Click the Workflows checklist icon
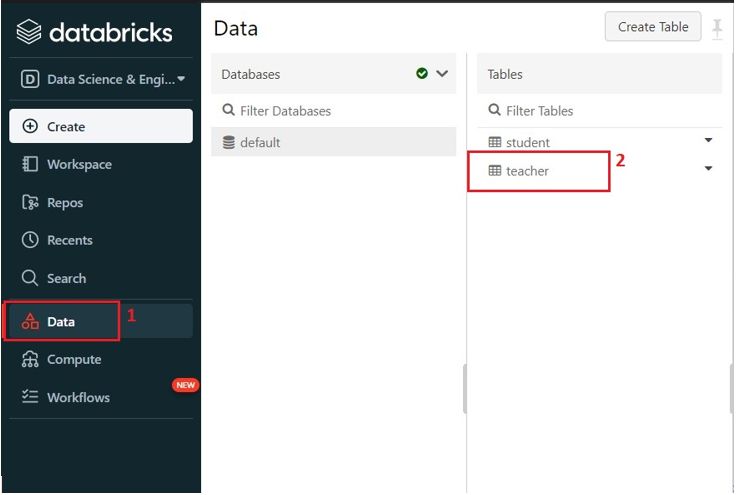 coord(30,397)
